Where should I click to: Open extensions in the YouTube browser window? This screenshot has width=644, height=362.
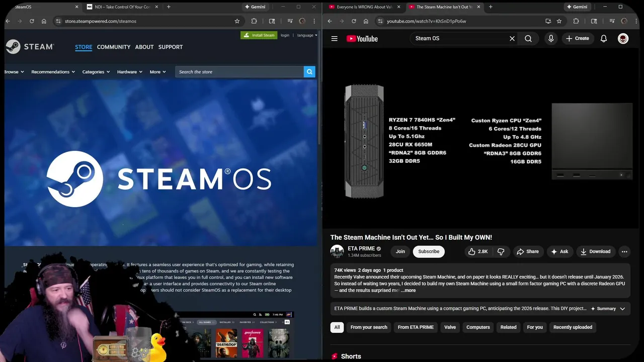(576, 21)
